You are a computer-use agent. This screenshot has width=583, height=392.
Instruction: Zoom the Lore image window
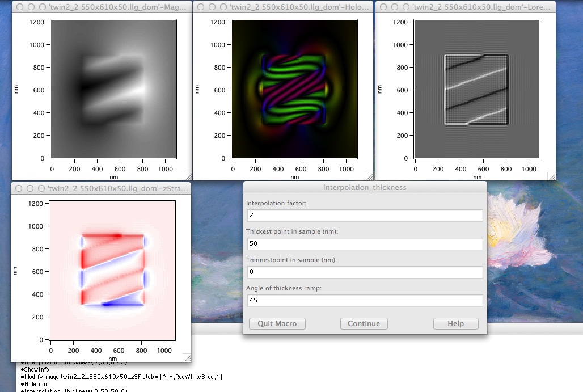[404, 7]
